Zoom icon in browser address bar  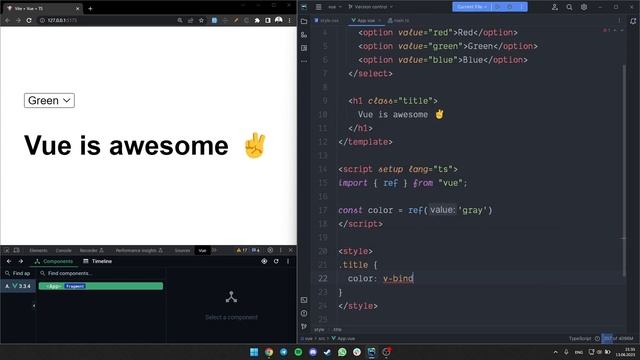click(x=180, y=20)
